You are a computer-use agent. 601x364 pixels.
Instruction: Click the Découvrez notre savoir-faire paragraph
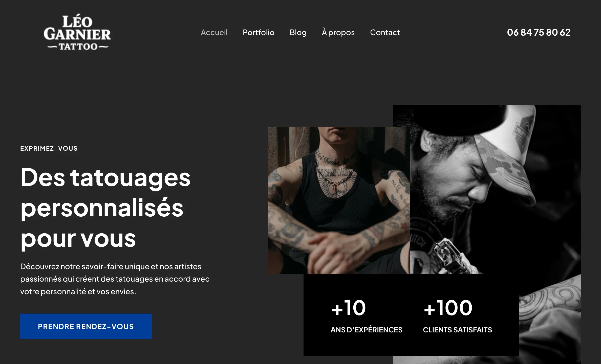pyautogui.click(x=115, y=279)
